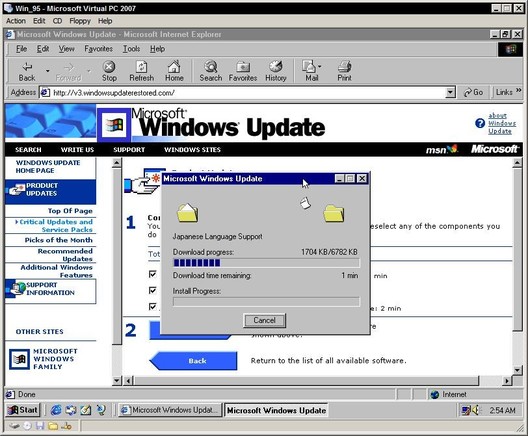Viewport: 528px width, 436px height.
Task: Cancel the Japanese Language Support download
Action: pos(264,320)
